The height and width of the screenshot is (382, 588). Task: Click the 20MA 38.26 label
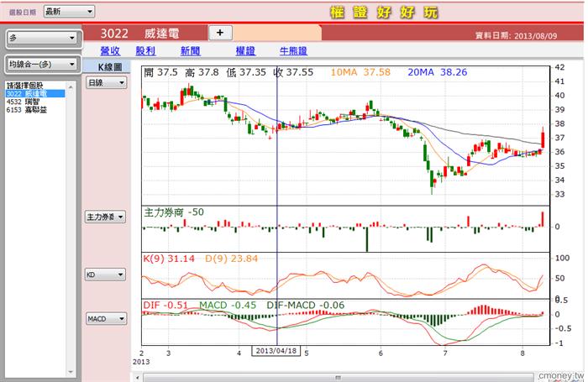click(438, 72)
